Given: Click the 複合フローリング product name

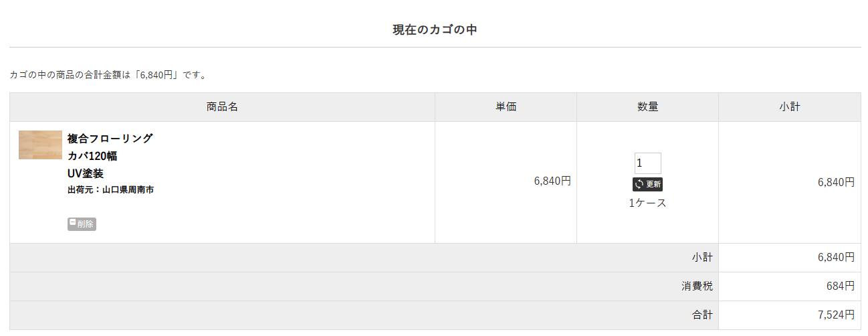Looking at the screenshot, I should coord(110,139).
